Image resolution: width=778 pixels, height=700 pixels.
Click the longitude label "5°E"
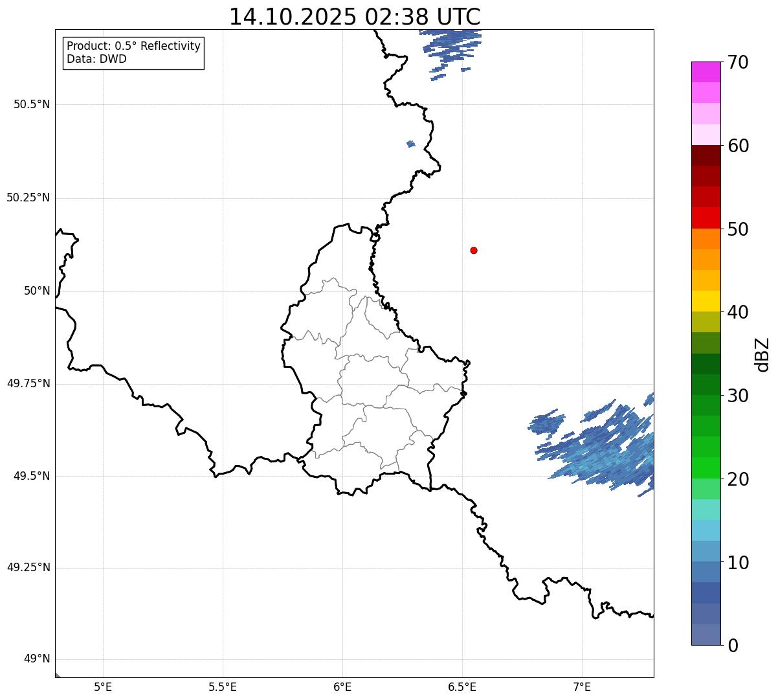point(103,686)
